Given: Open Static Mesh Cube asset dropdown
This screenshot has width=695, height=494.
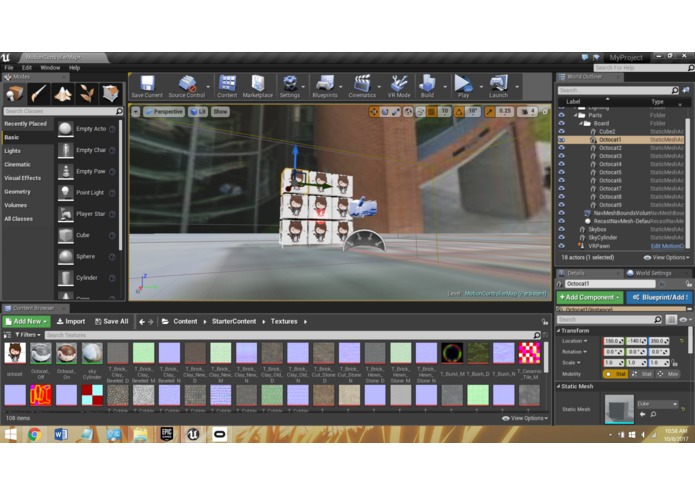Looking at the screenshot, I should [x=658, y=404].
